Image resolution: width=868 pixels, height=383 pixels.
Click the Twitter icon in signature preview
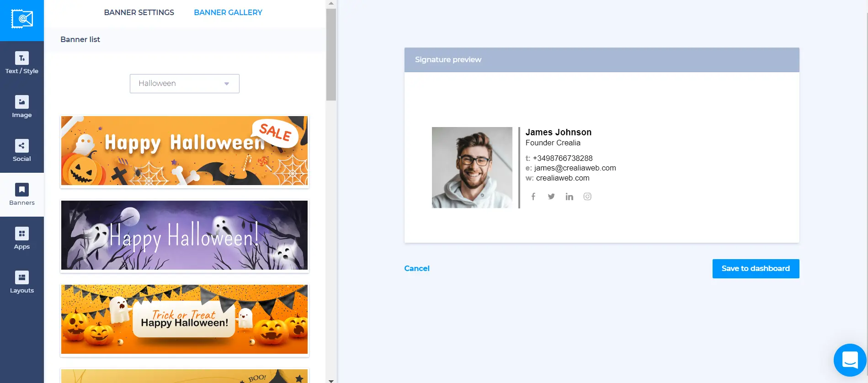[x=551, y=197]
